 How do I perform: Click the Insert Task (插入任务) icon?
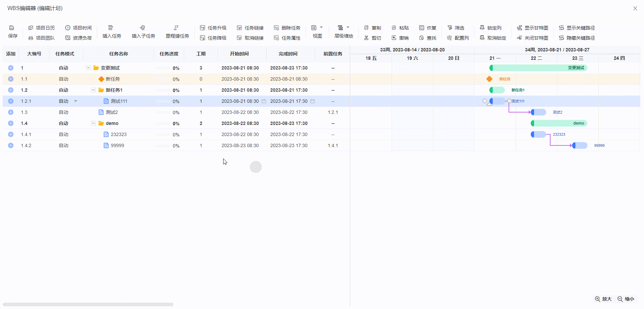click(111, 28)
